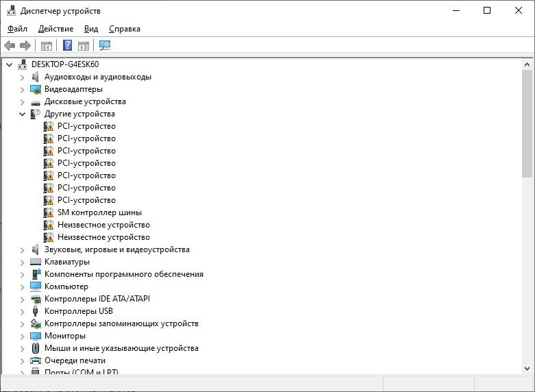535x392 pixels.
Task: Open the Файл menu
Action: (17, 29)
